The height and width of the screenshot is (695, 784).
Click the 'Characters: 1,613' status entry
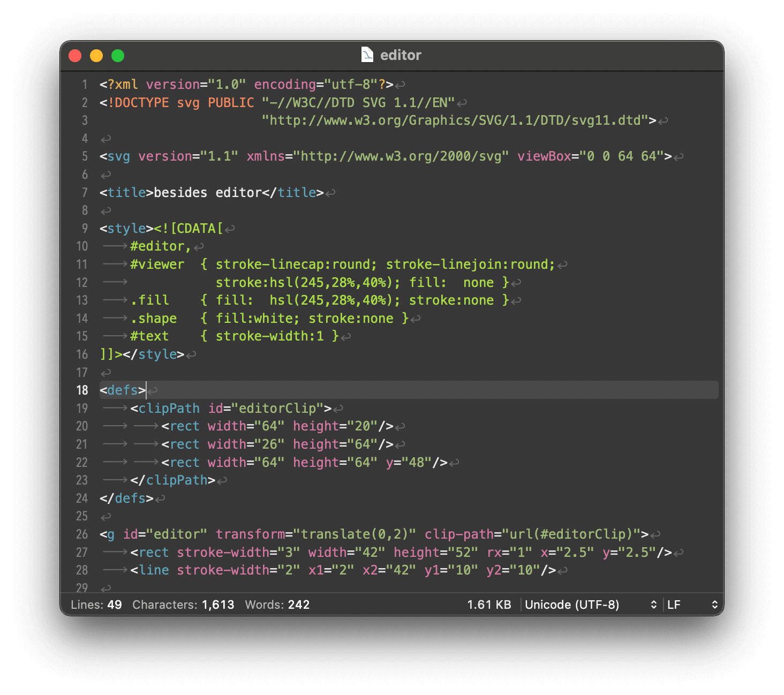pos(183,605)
